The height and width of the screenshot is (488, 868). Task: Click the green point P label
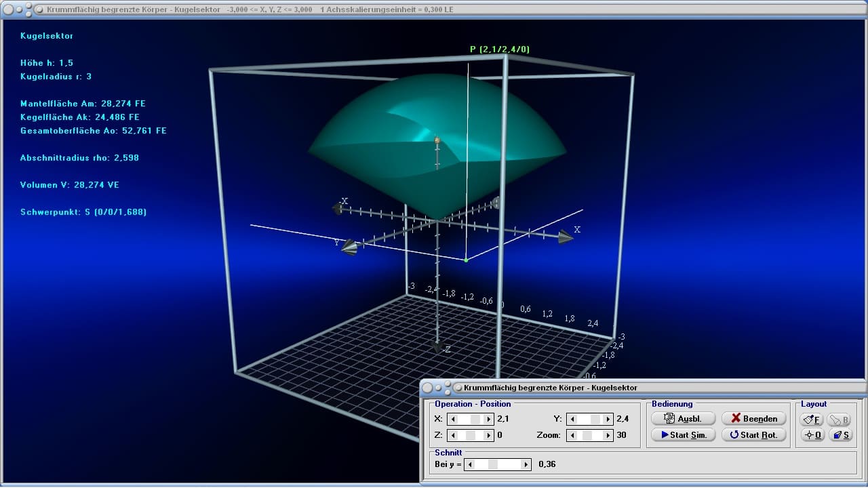pyautogui.click(x=500, y=49)
